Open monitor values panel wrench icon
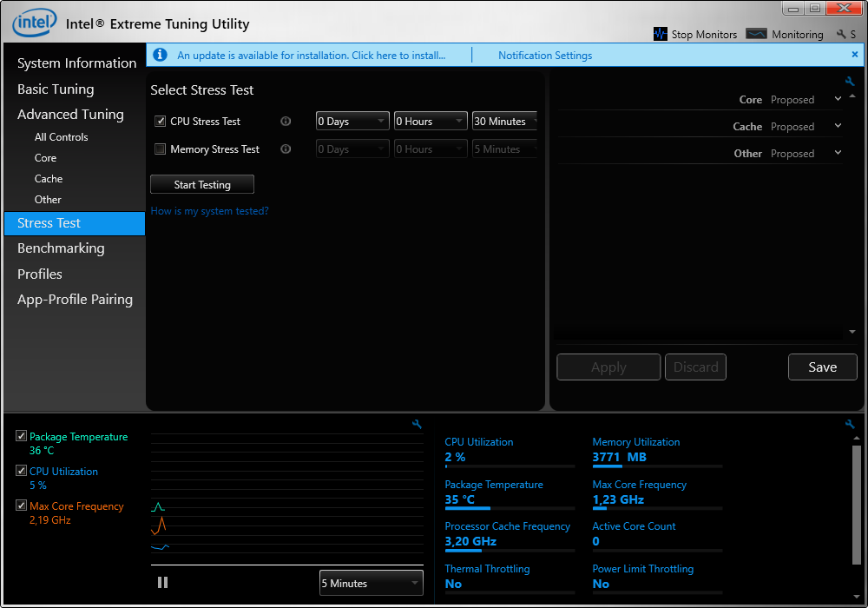This screenshot has width=868, height=608. pos(850,424)
